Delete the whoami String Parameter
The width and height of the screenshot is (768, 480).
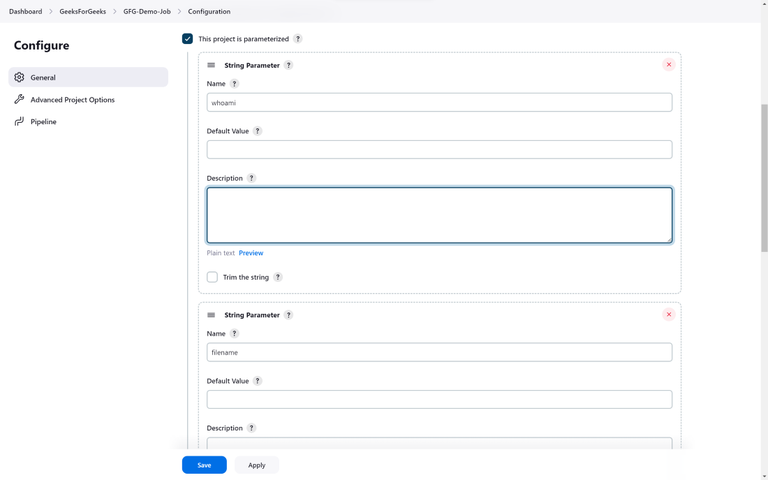(x=669, y=65)
